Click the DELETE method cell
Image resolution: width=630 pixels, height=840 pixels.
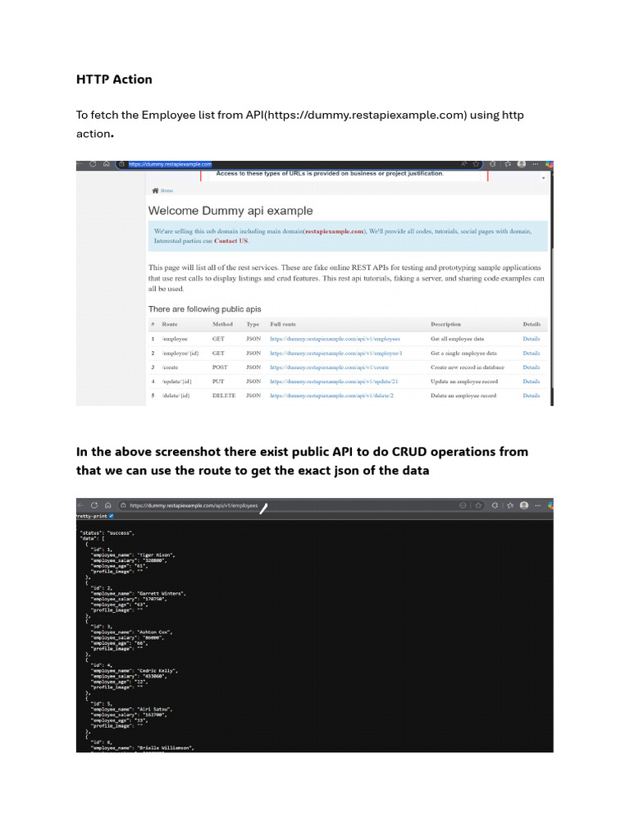(224, 395)
